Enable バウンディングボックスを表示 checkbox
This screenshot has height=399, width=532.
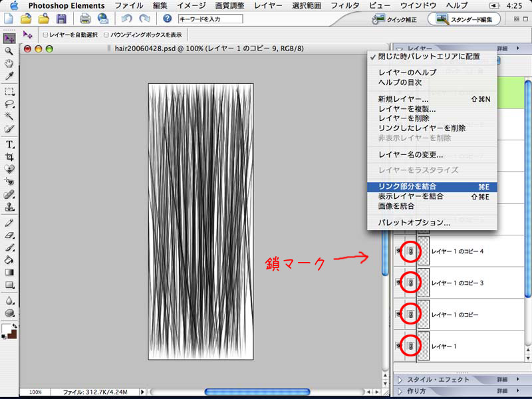[106, 35]
